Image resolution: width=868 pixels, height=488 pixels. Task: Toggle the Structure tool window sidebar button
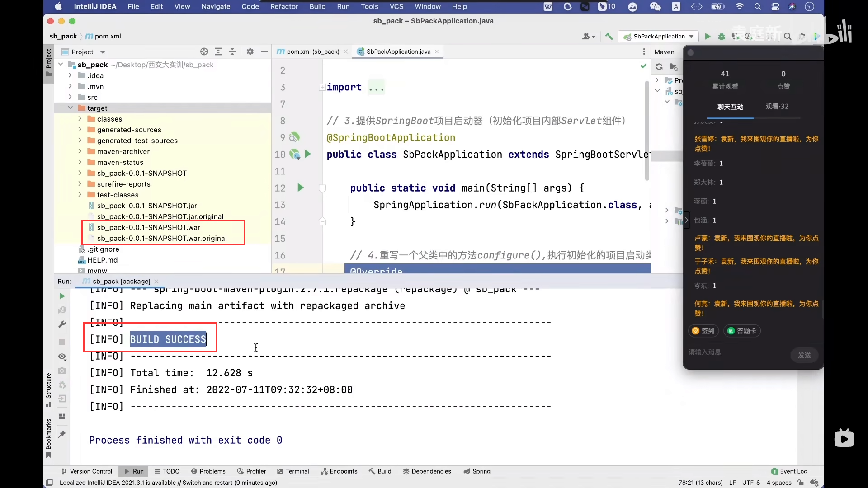click(48, 389)
